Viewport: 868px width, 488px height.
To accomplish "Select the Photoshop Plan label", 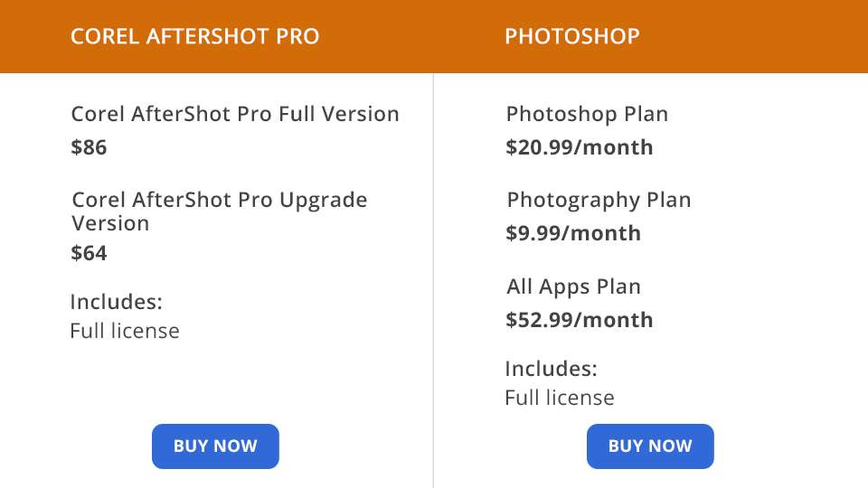I will click(x=587, y=115).
